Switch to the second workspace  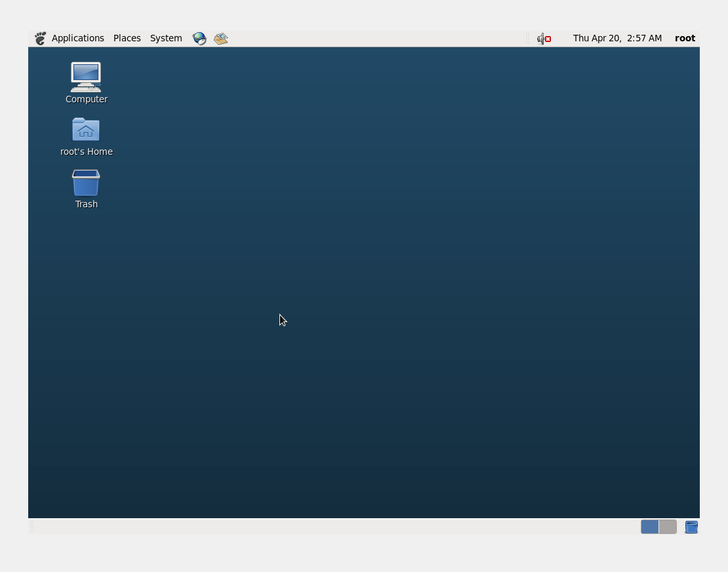point(668,527)
